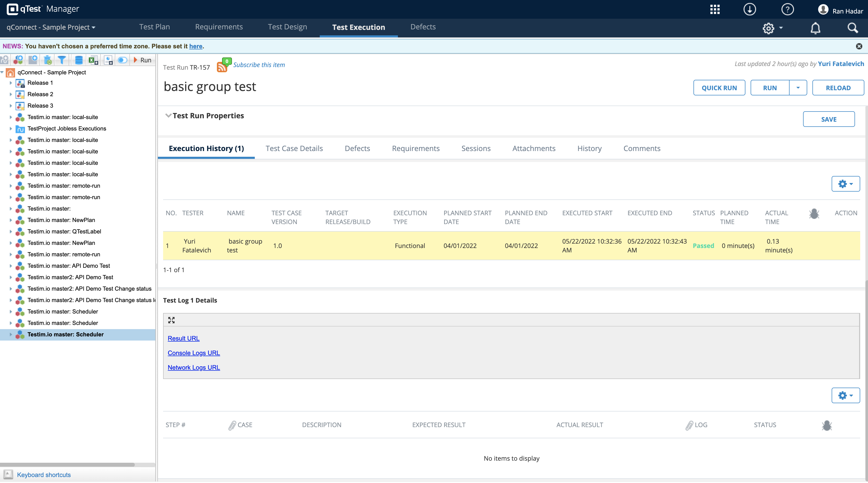Viewport: 868px width, 483px height.
Task: Click the blue filter funnel icon
Action: 62,60
